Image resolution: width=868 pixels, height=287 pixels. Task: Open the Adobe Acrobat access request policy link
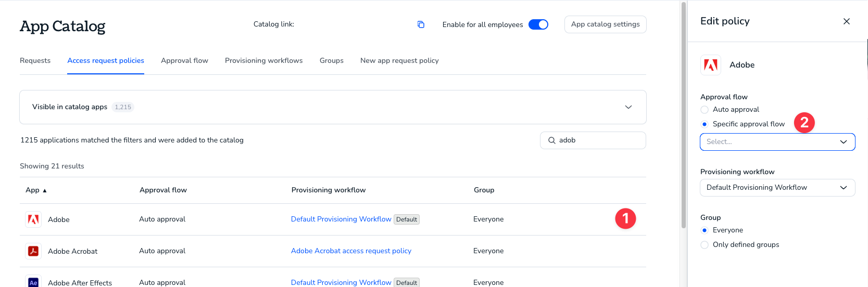point(351,251)
